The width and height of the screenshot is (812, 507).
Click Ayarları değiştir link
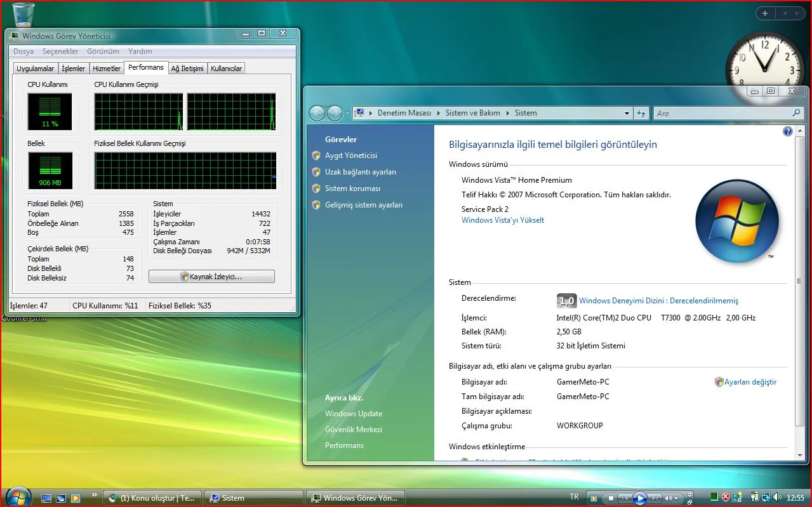pos(750,382)
